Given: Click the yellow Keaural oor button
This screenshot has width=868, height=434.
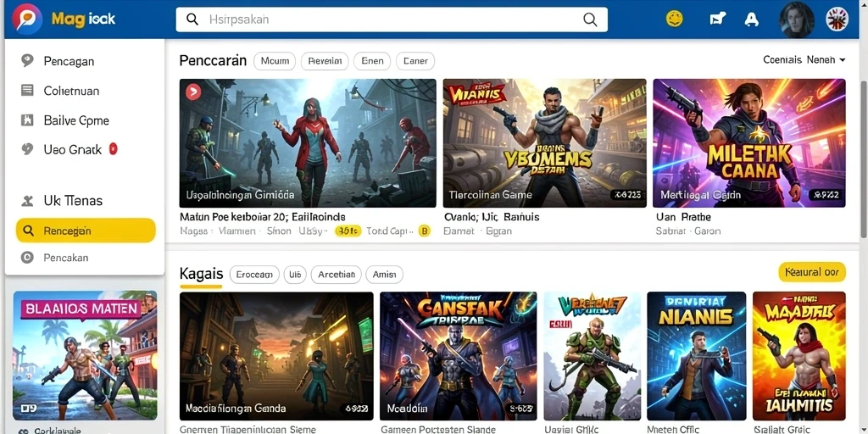Looking at the screenshot, I should [812, 272].
